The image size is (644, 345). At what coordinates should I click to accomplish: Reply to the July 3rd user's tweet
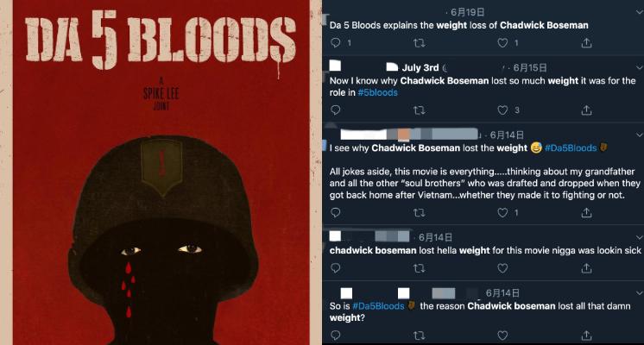[x=336, y=110]
